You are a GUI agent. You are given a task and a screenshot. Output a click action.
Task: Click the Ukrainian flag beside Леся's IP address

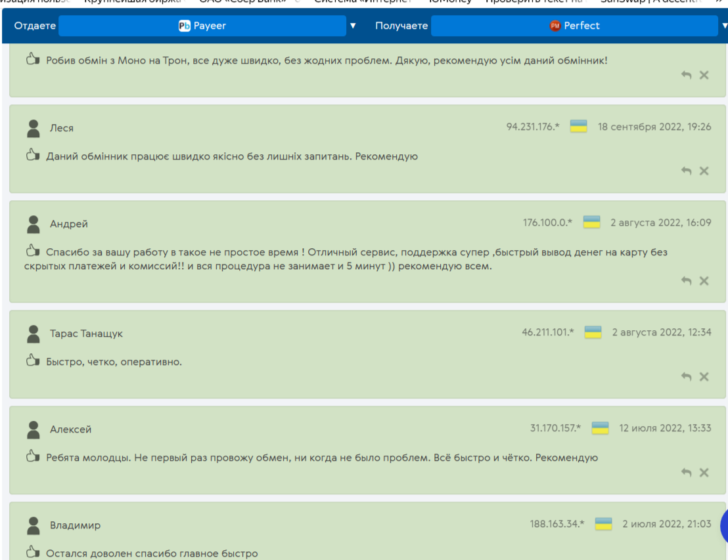click(x=578, y=127)
